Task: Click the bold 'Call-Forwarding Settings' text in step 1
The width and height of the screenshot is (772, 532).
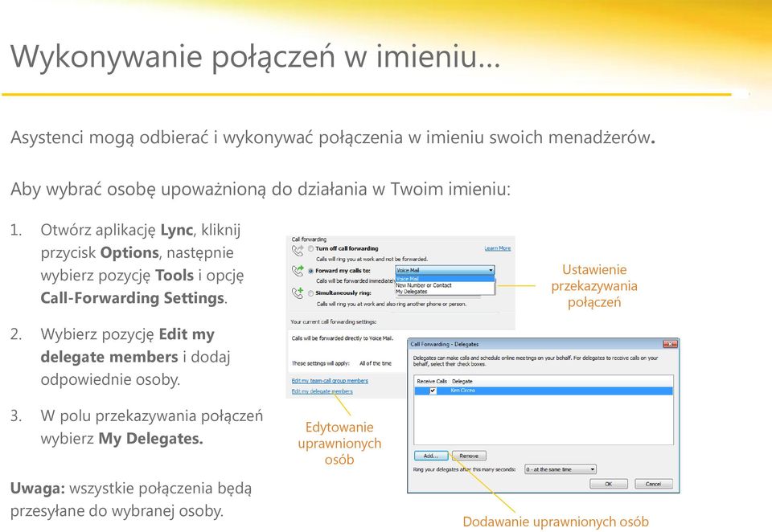Action: (133, 298)
